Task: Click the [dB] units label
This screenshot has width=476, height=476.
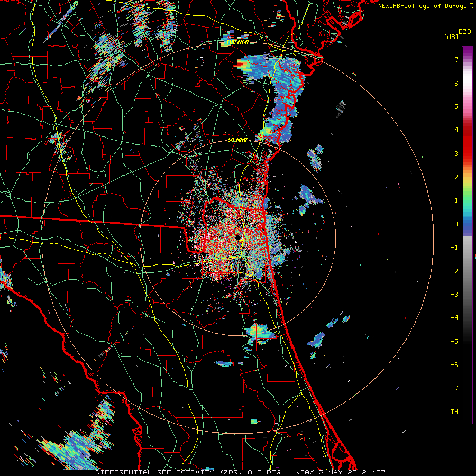Action: tap(451, 36)
